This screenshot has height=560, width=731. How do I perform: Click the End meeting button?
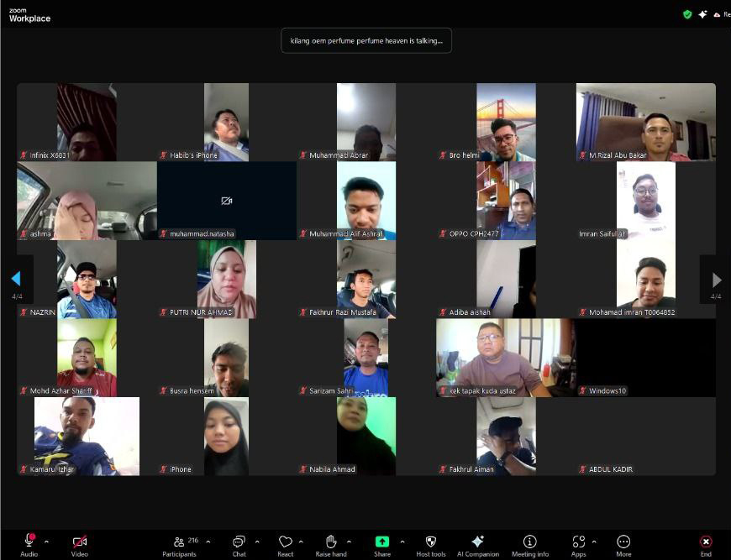click(706, 542)
